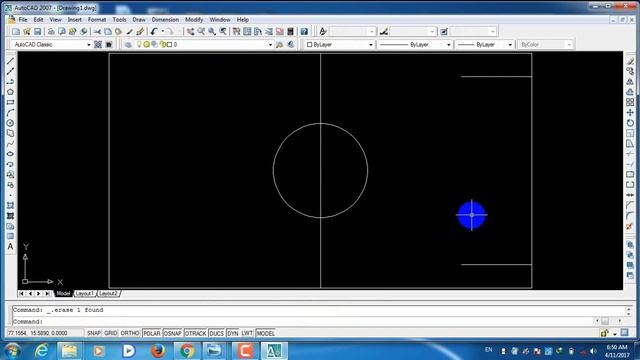This screenshot has height=360, width=640.
Task: Expand the layer list dropdown
Action: pos(270,44)
